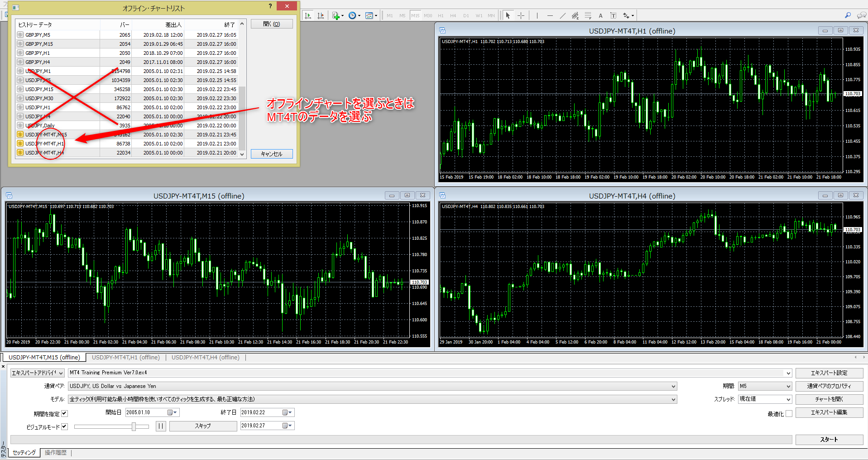Switch to the 操作履歴 tester tab

[x=56, y=453]
